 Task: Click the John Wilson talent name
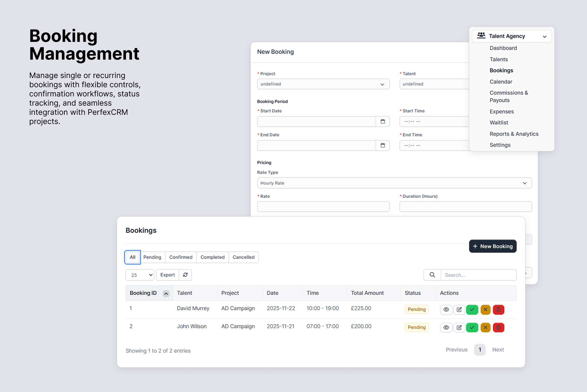tap(192, 326)
